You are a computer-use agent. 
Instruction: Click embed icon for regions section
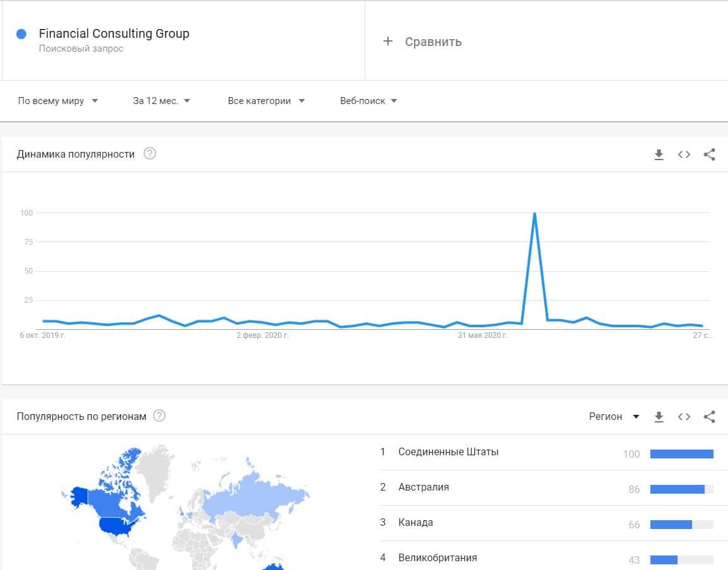tap(684, 417)
